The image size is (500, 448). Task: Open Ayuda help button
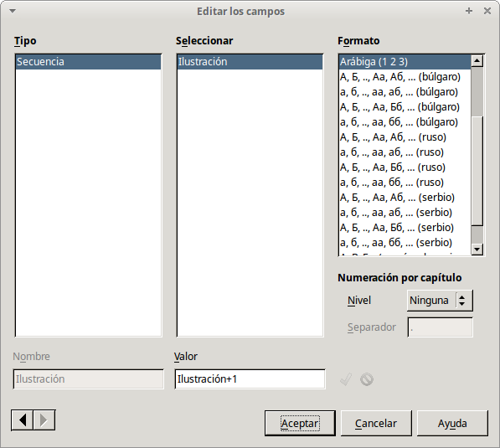click(x=452, y=423)
